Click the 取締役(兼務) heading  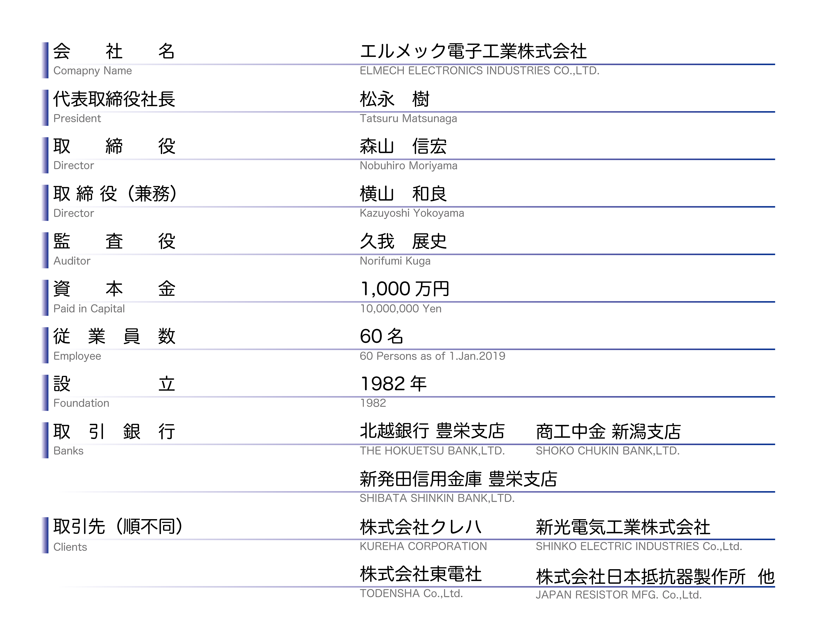[115, 194]
